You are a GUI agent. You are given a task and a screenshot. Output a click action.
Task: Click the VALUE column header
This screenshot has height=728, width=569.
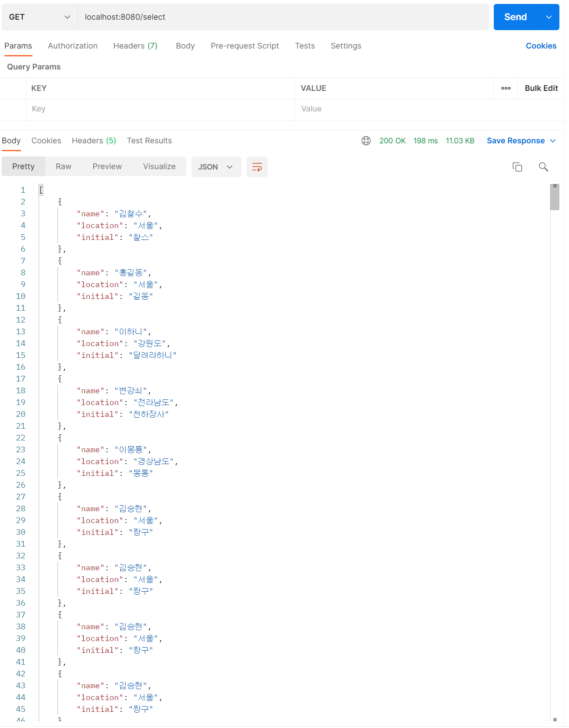[314, 88]
